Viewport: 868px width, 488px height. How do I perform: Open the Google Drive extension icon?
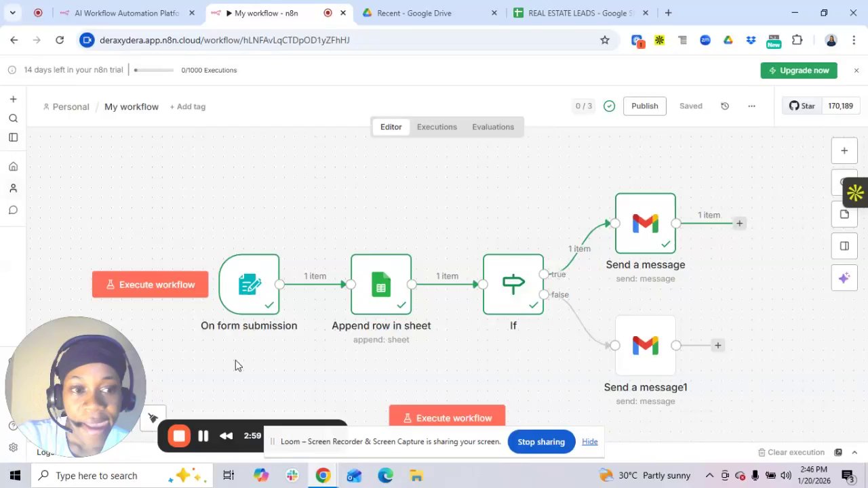(728, 40)
